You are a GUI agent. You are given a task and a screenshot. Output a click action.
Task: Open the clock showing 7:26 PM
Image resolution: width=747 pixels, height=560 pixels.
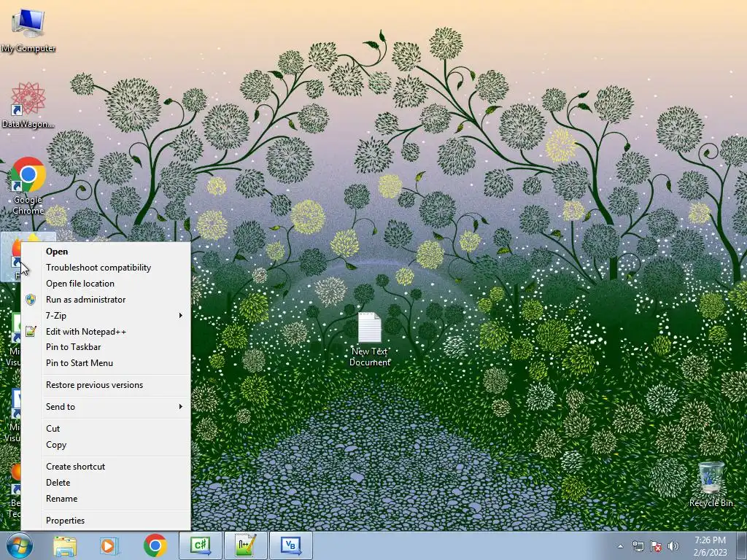[x=710, y=546]
